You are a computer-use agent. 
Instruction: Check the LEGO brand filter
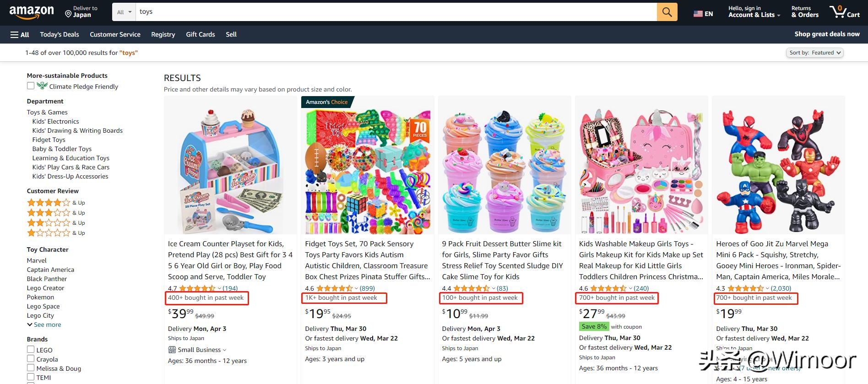pos(31,350)
